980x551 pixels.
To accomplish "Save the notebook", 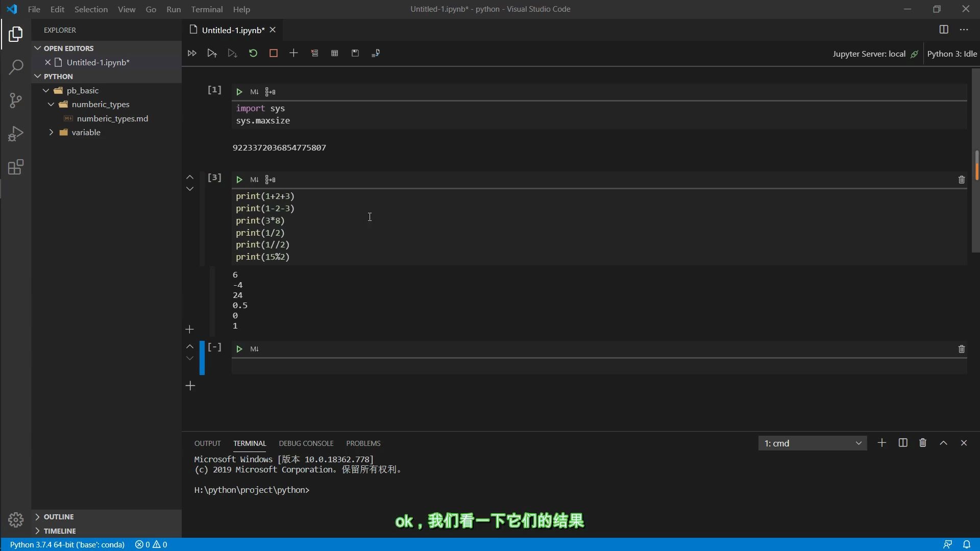I will (x=355, y=53).
